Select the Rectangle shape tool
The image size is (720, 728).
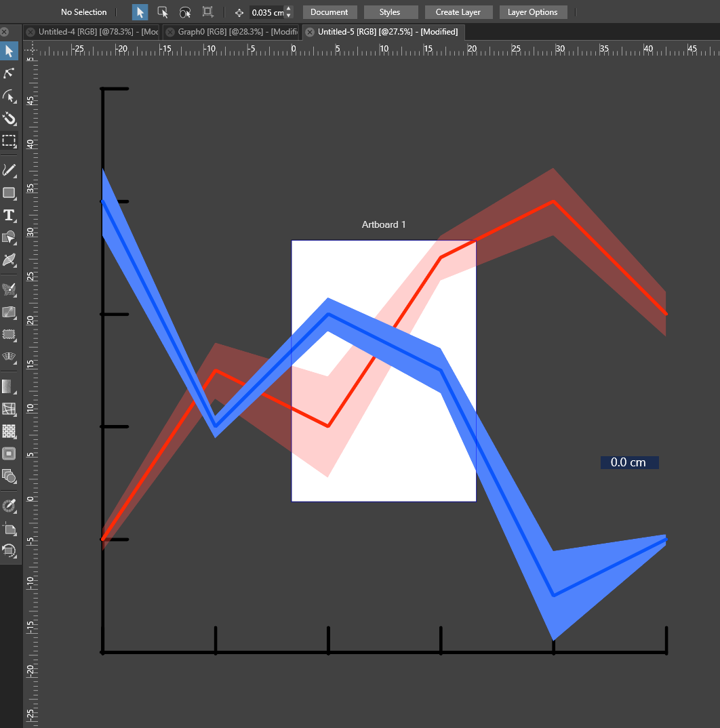[x=9, y=193]
